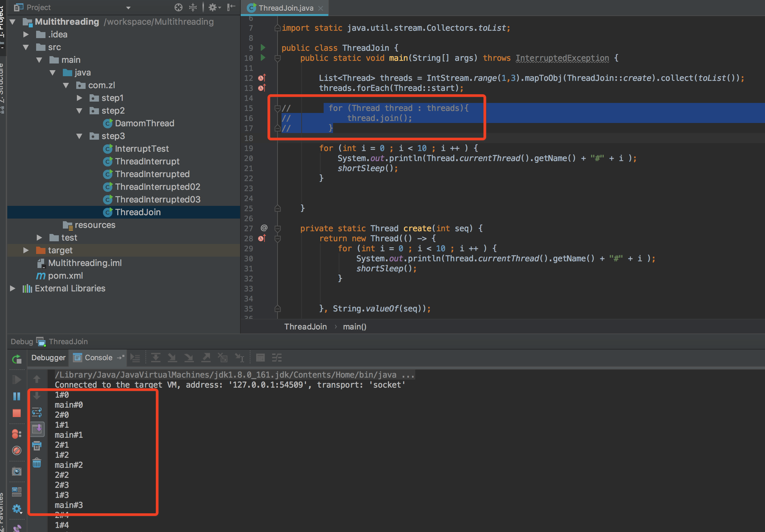Select the ThreadJoin.java editor tab

(286, 8)
